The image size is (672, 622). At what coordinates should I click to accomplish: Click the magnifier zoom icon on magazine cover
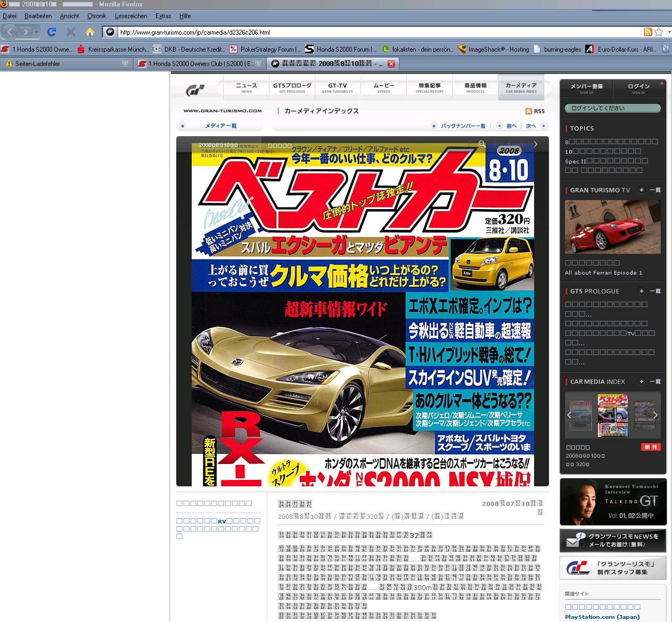point(482,144)
